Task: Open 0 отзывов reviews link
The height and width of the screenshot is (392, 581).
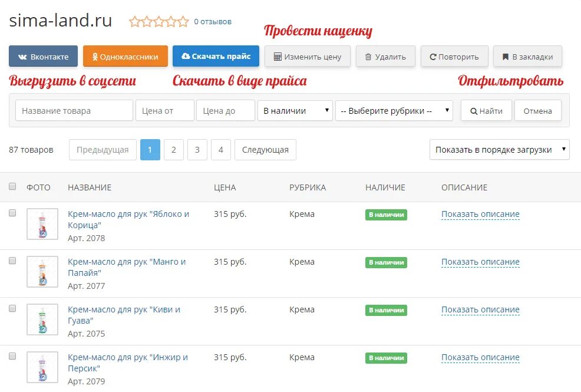Action: (213, 22)
